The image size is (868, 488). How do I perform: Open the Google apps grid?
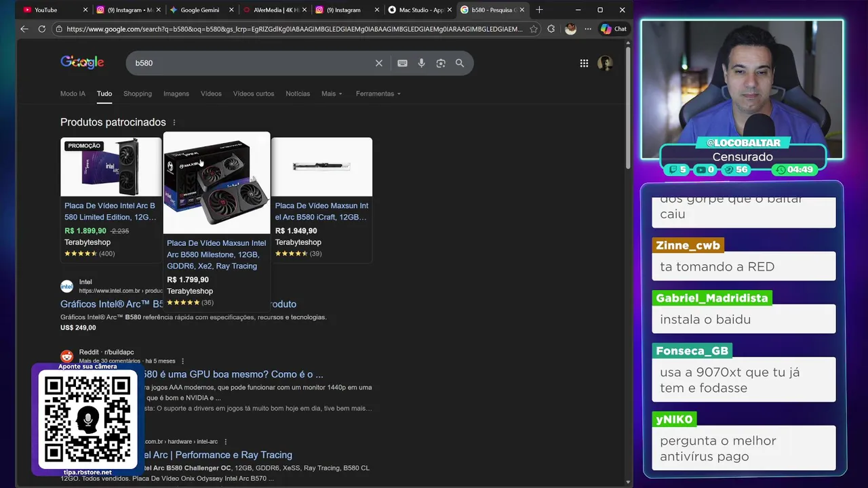[584, 63]
